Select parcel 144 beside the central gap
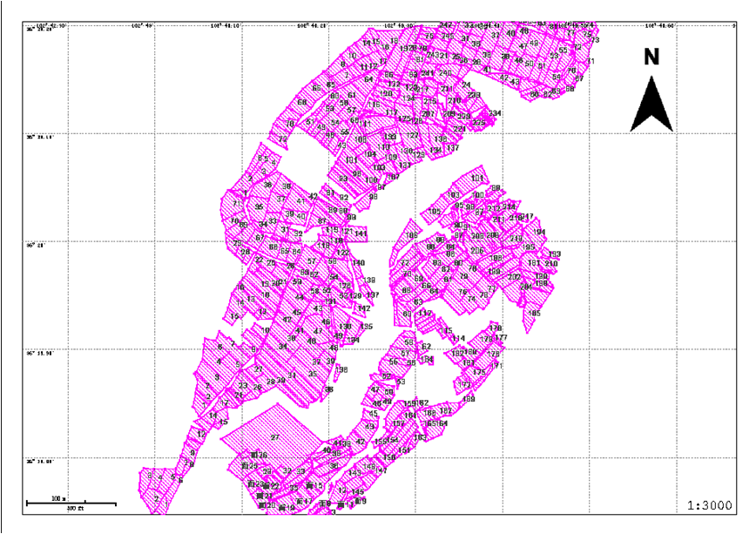Viewport: 756px width, 534px height. pos(360,234)
